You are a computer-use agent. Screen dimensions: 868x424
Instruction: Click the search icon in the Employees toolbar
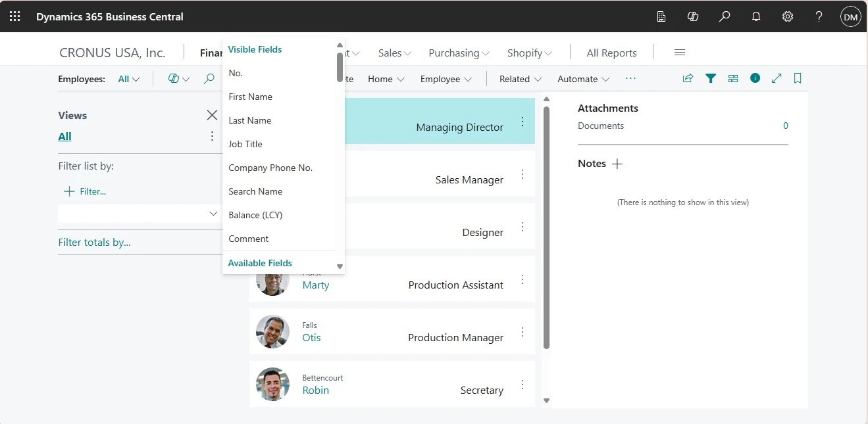[209, 79]
